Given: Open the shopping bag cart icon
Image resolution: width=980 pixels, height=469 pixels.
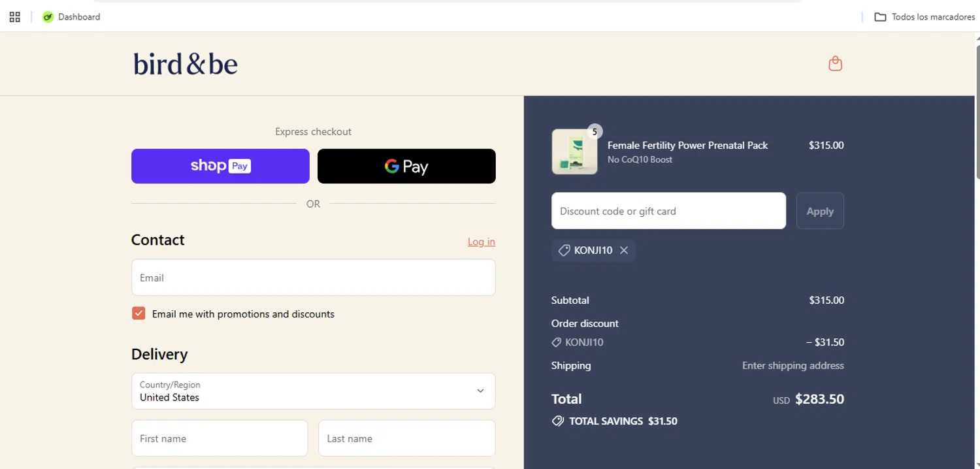Looking at the screenshot, I should 835,63.
